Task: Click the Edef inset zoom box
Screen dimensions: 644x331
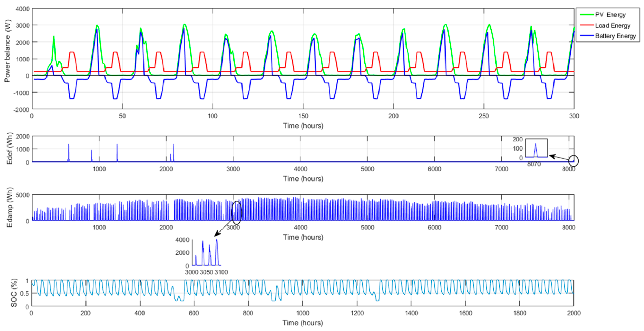Action: coord(537,148)
